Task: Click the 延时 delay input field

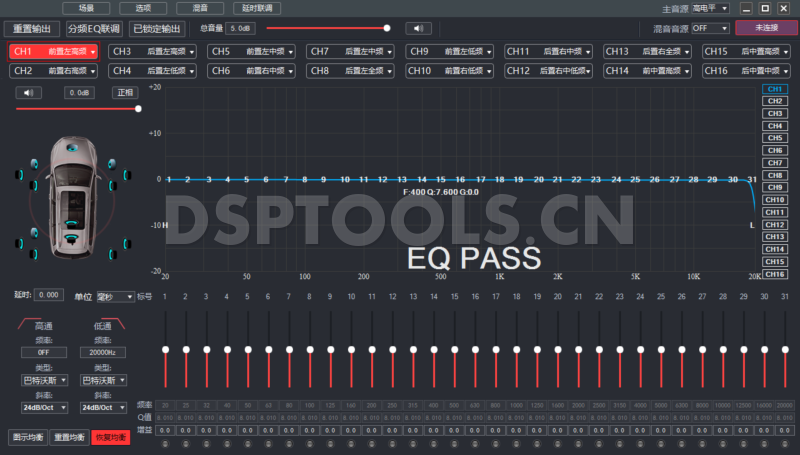Action: point(49,296)
